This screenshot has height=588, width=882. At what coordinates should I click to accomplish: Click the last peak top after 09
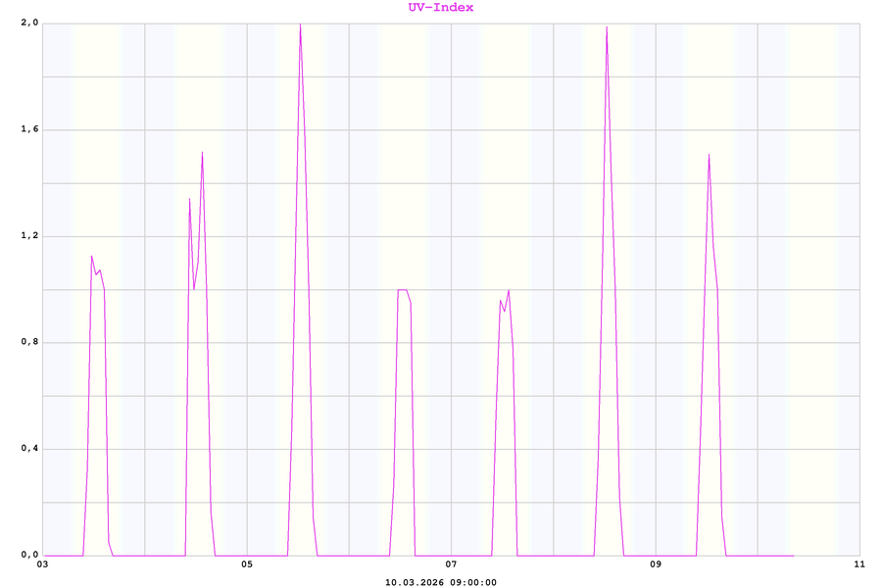709,155
